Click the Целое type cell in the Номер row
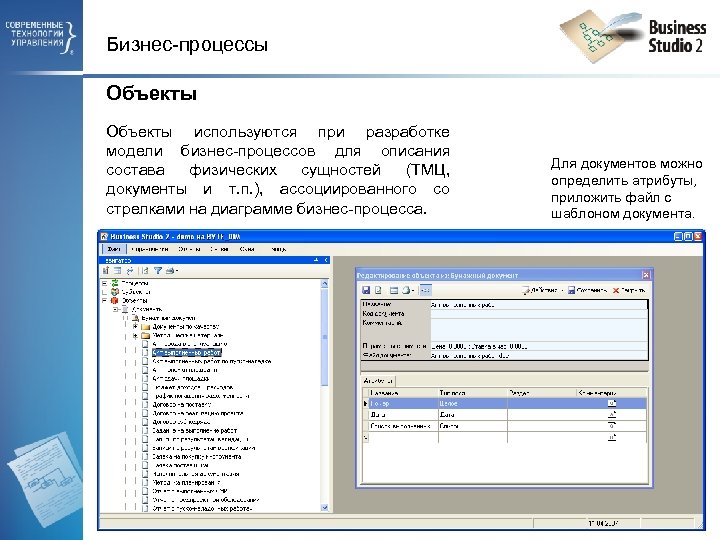The width and height of the screenshot is (720, 540). (x=472, y=404)
